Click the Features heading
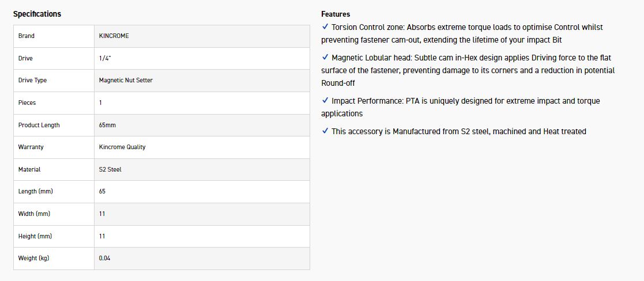This screenshot has width=644, height=281. point(336,14)
